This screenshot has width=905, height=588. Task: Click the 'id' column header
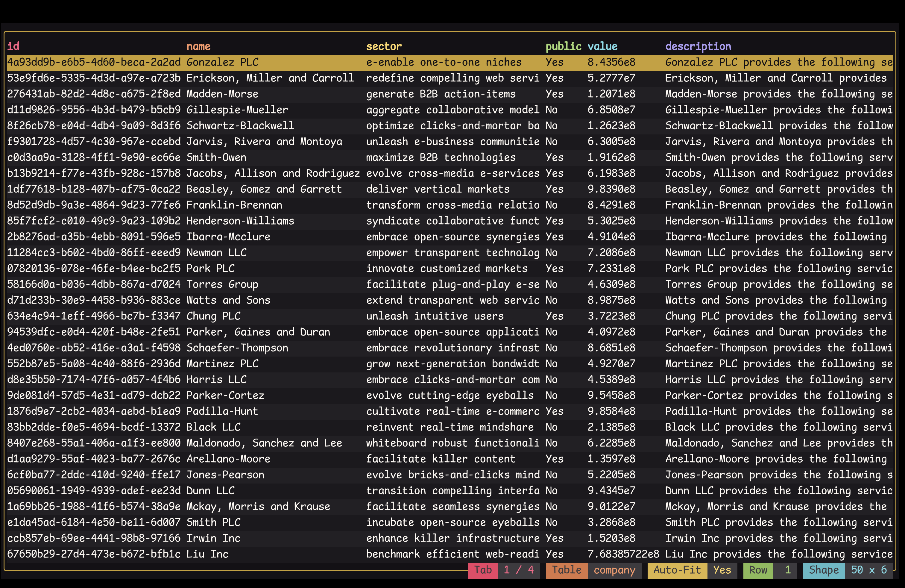[x=13, y=46]
